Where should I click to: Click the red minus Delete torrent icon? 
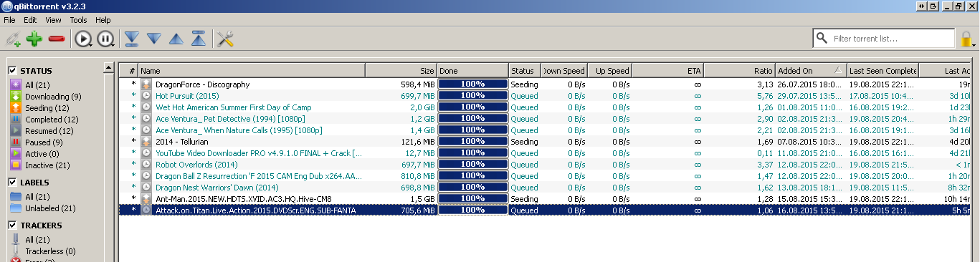56,39
